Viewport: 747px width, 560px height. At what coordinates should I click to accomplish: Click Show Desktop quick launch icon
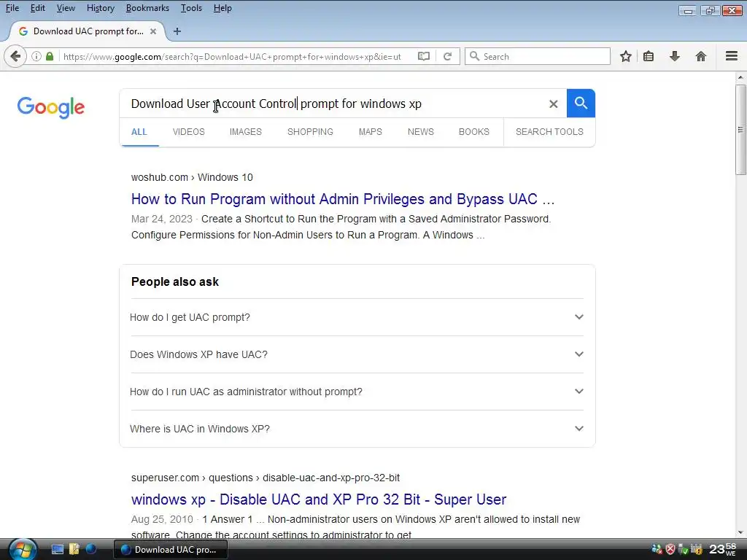(58, 550)
